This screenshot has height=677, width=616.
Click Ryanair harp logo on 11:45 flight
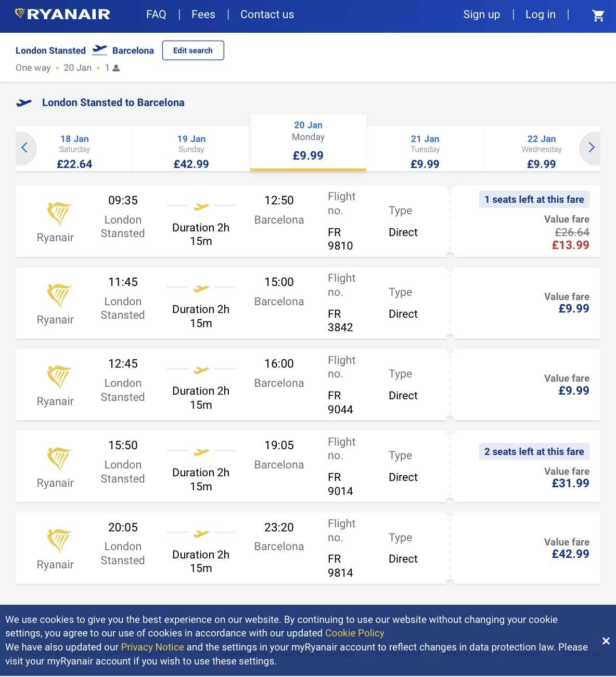(x=58, y=296)
